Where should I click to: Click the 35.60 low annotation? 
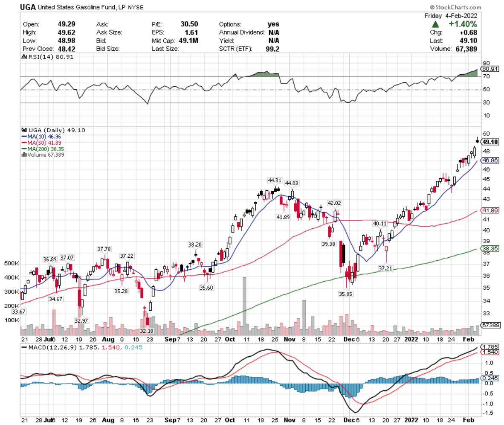(206, 288)
